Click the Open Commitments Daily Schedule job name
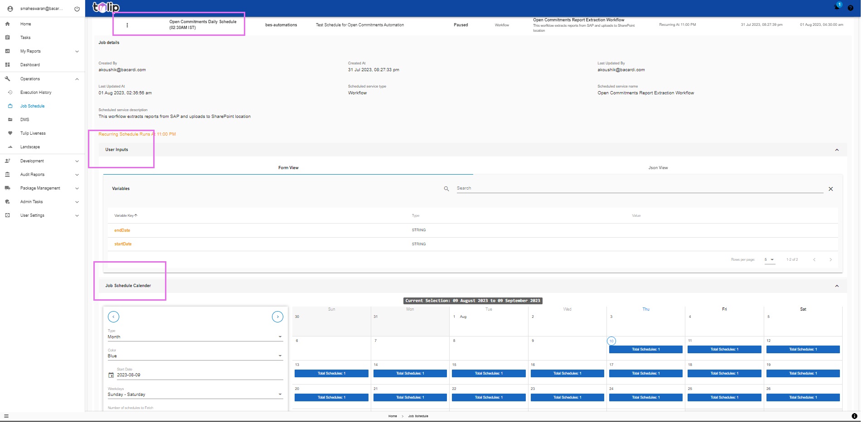868x424 pixels. (x=203, y=24)
